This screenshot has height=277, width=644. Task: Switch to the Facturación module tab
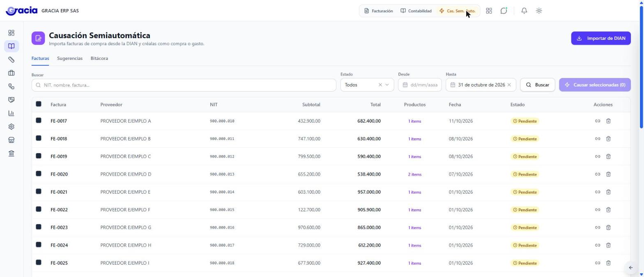click(379, 11)
